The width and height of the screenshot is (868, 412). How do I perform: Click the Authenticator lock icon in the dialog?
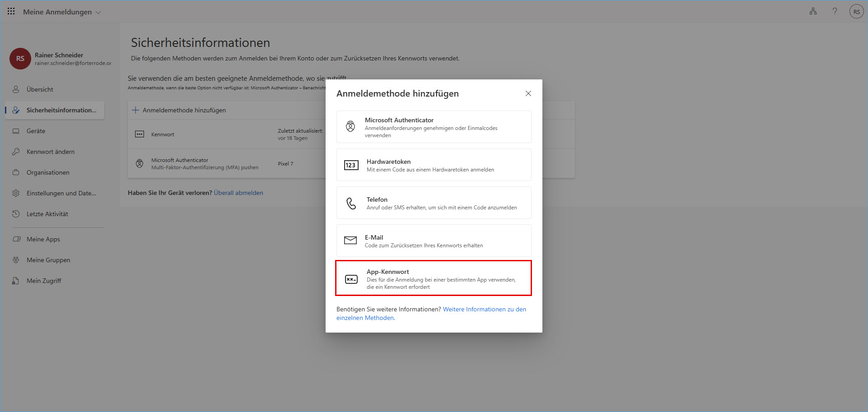tap(350, 126)
